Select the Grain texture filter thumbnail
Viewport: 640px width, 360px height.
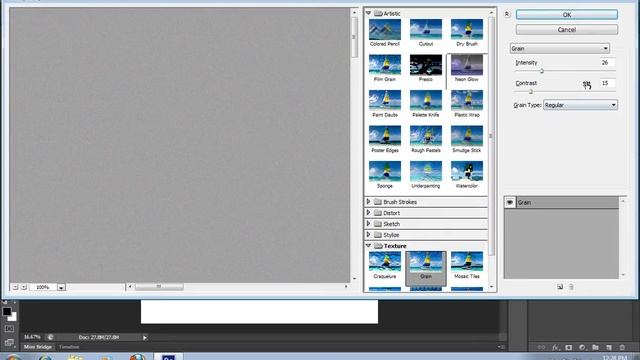click(426, 262)
